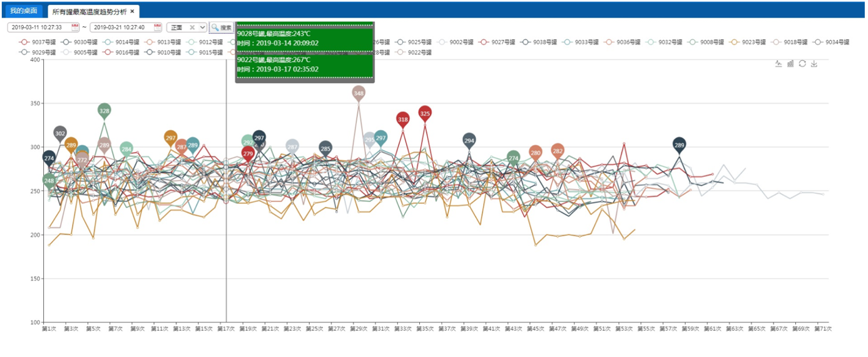
Task: Switch chart to bar view icon
Action: click(790, 64)
